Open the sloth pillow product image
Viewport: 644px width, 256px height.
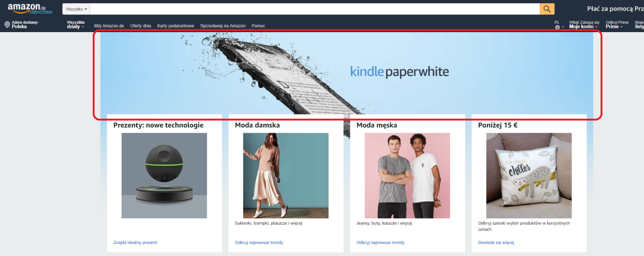click(529, 175)
